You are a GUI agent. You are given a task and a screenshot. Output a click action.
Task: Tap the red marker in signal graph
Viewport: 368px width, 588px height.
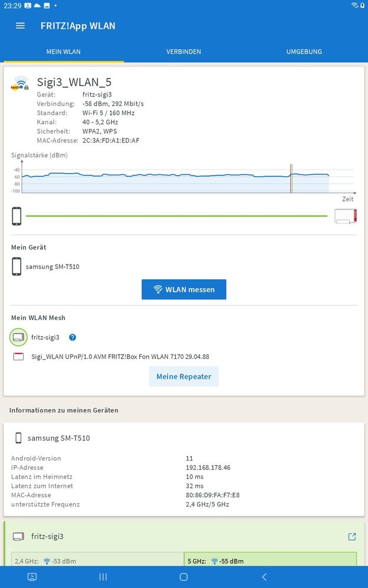pos(291,179)
